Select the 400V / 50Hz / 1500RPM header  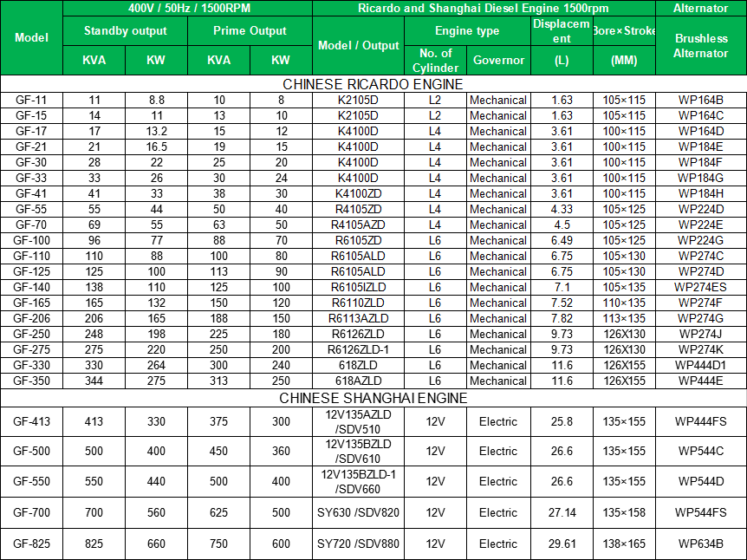188,8
